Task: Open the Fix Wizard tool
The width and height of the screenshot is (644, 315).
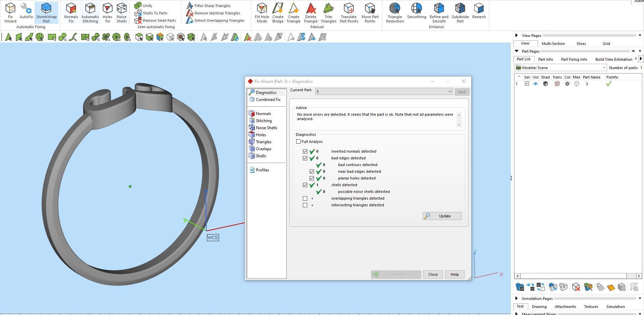Action: tap(10, 13)
